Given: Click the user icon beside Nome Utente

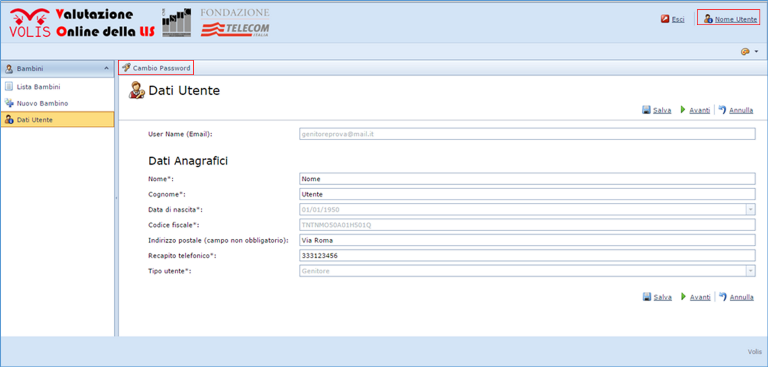Looking at the screenshot, I should click(708, 19).
